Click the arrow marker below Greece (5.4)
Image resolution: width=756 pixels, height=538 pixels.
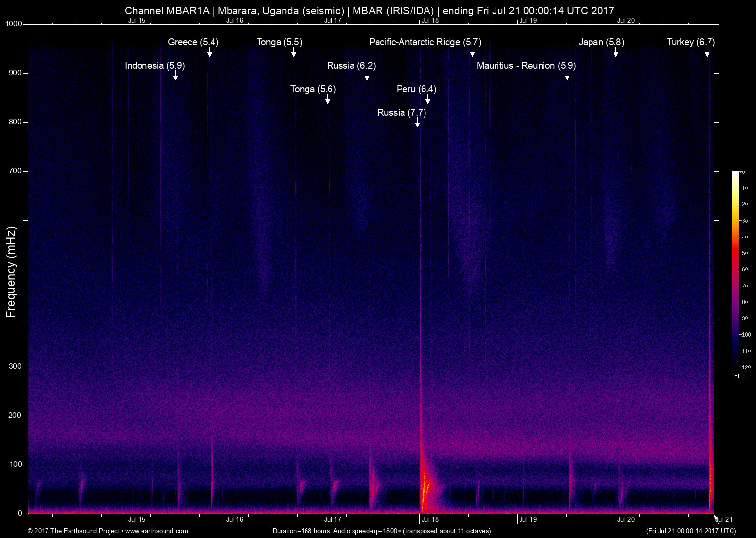[209, 53]
